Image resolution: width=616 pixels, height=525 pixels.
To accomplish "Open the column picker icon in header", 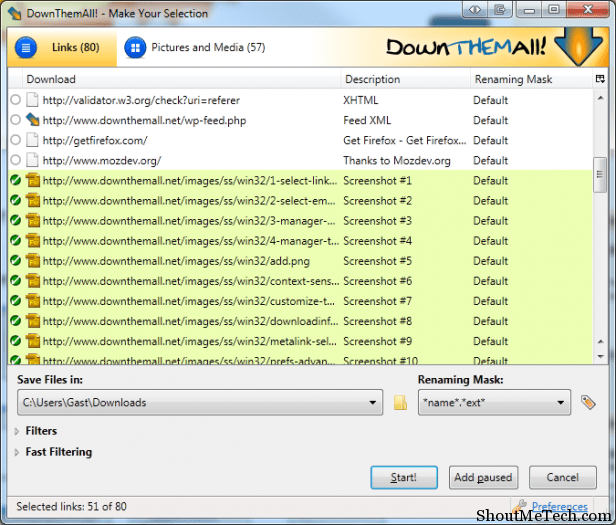I will (x=600, y=79).
